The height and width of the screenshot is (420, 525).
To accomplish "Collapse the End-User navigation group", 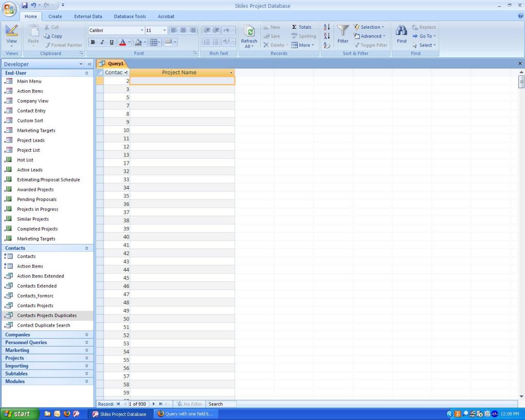I will tap(87, 73).
